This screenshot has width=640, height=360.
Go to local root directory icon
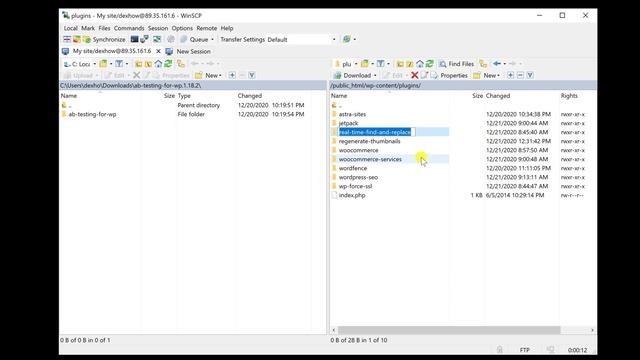(148, 64)
